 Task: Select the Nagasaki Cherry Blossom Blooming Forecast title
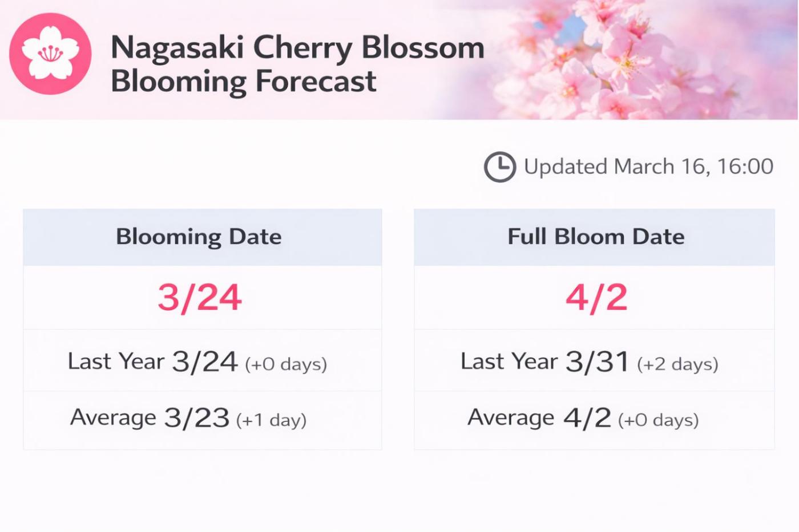(x=297, y=63)
